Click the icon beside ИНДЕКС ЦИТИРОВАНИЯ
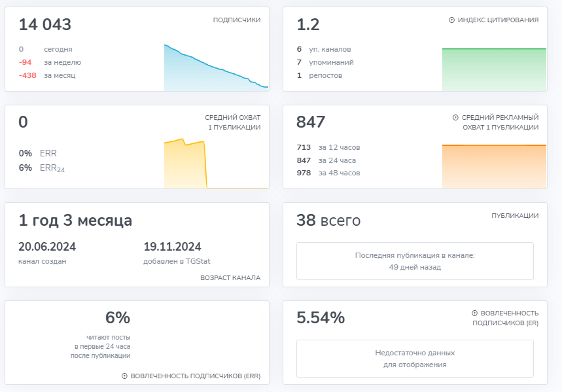The height and width of the screenshot is (392, 562). click(x=451, y=20)
